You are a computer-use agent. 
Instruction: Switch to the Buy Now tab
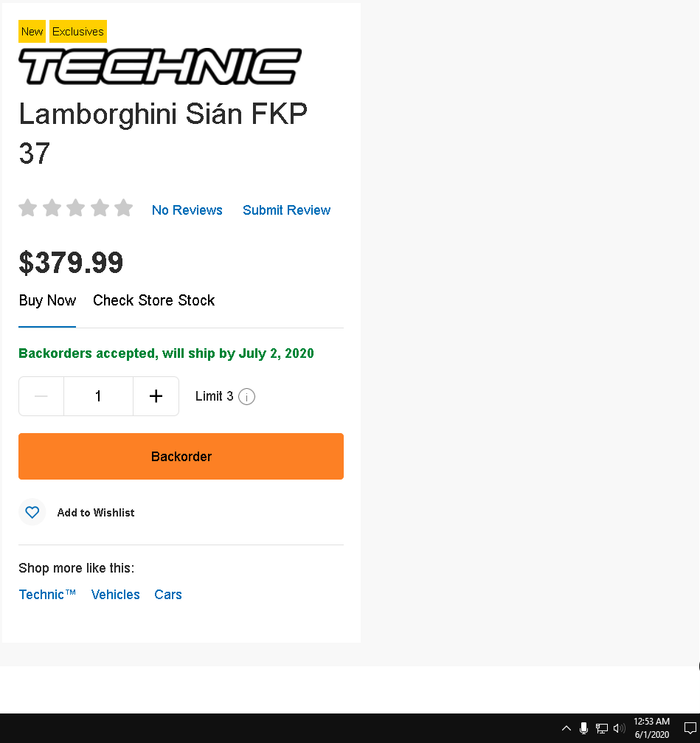(x=47, y=300)
